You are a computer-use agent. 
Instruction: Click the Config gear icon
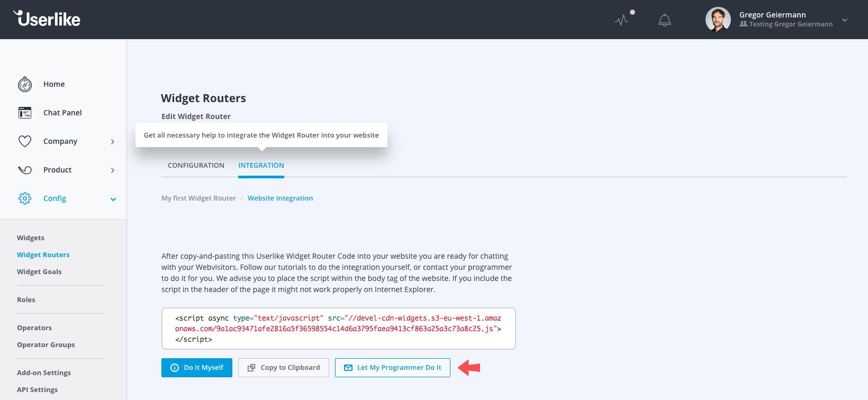click(x=25, y=198)
